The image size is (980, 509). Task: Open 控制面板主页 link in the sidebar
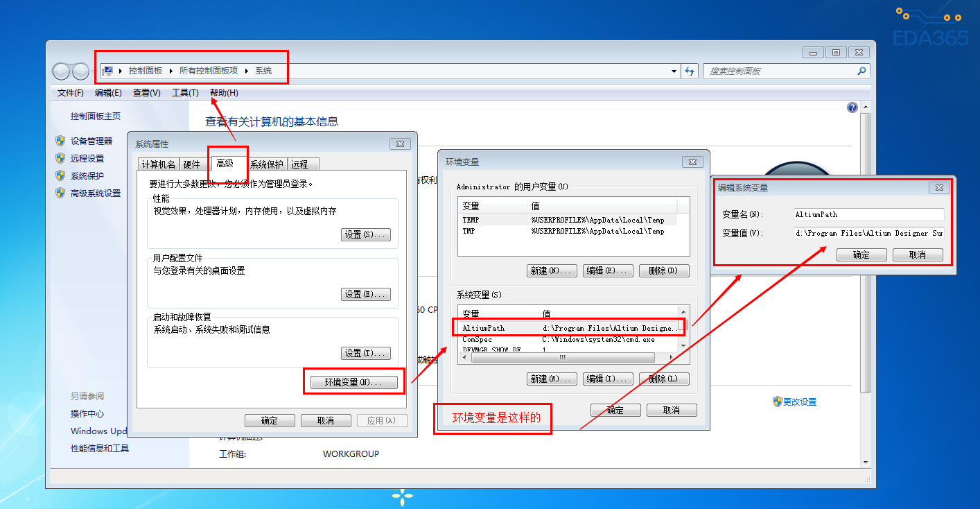point(96,116)
